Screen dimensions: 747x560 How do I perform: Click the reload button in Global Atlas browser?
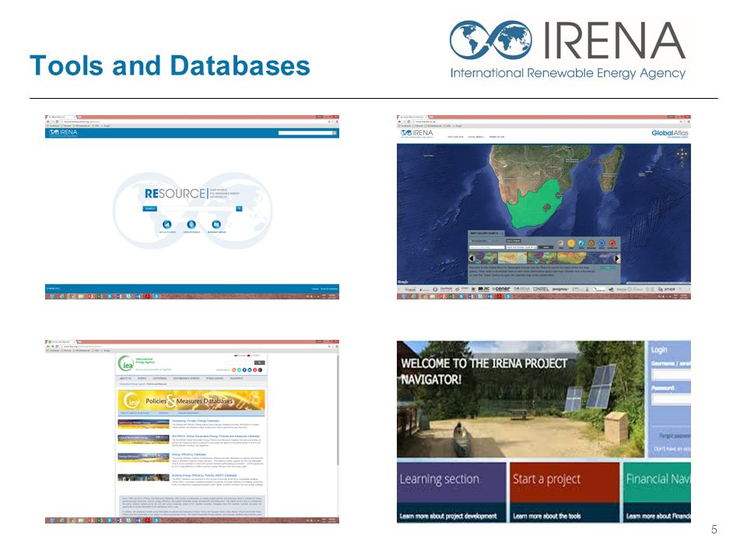[x=410, y=121]
